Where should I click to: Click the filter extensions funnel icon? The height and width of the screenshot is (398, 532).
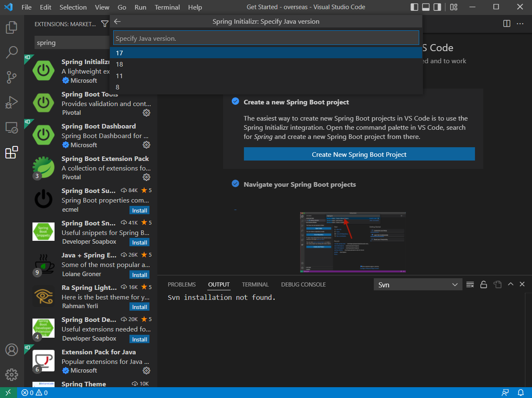point(105,24)
